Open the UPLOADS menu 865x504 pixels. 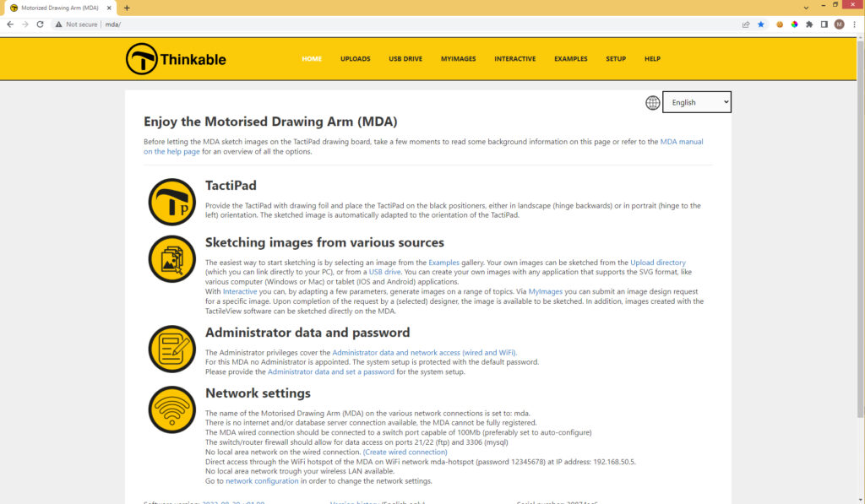coord(356,58)
